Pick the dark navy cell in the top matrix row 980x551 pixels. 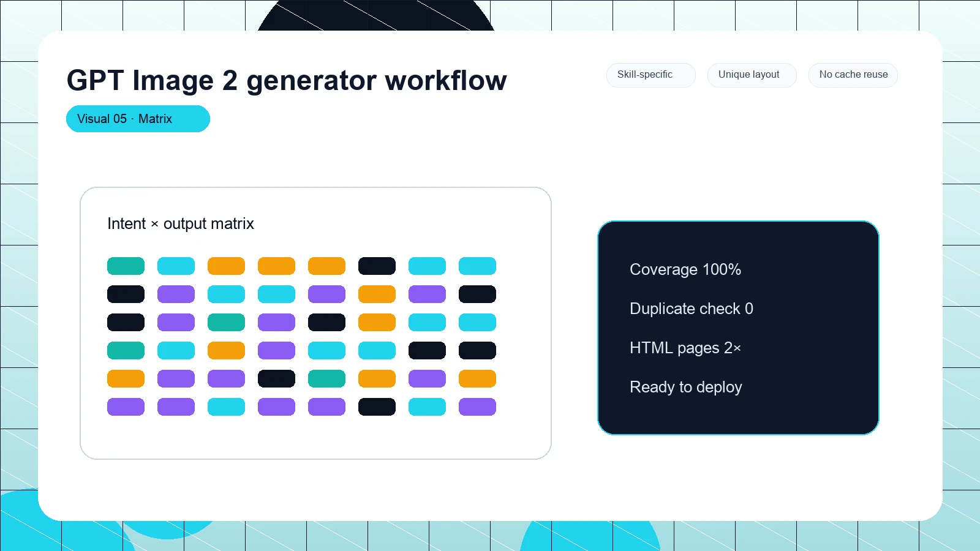(377, 266)
